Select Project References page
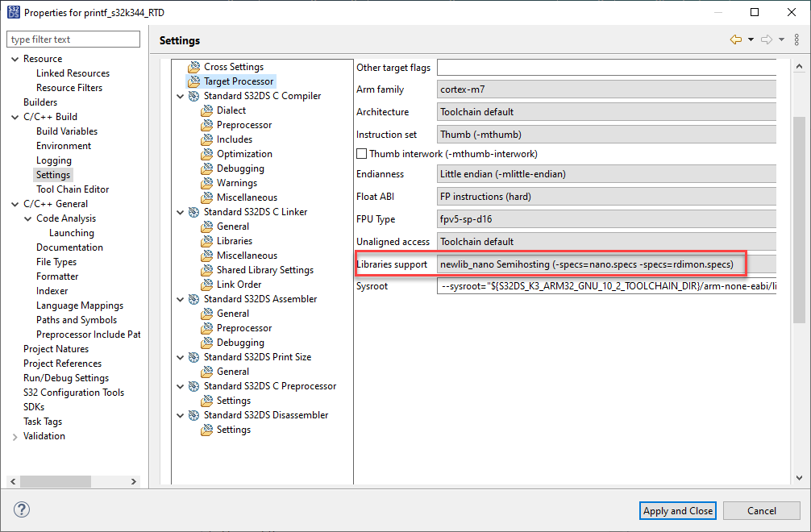 point(63,364)
